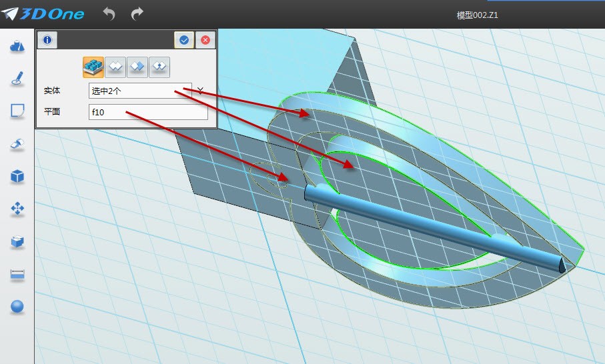Viewport: 605px width, 364px height.
Task: Select the sketch drawing pen tool
Action: pyautogui.click(x=17, y=79)
